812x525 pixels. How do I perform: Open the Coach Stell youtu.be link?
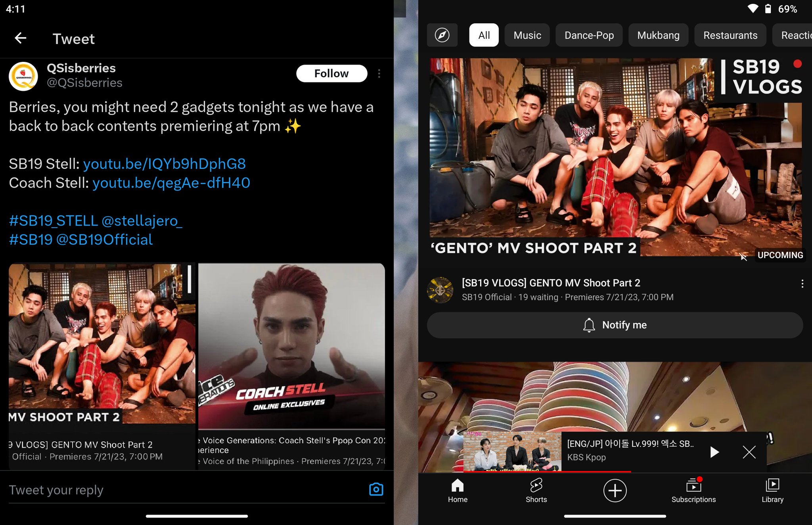pyautogui.click(x=171, y=183)
